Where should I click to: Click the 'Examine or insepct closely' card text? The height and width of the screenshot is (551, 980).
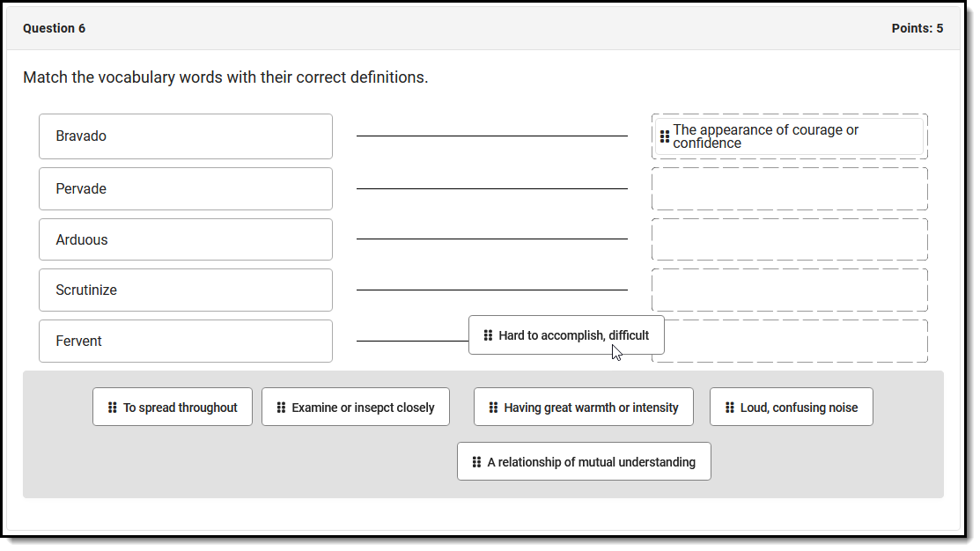point(363,408)
